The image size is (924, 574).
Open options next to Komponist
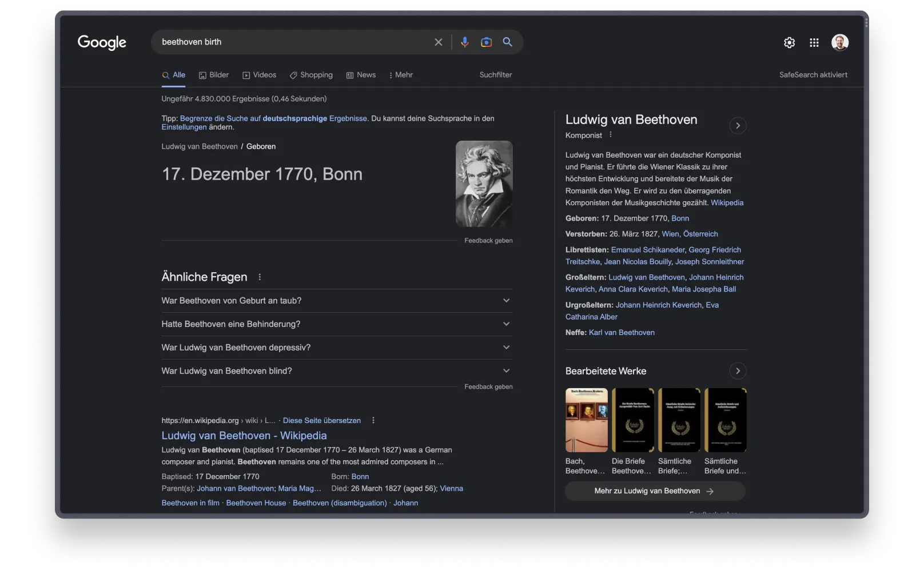click(611, 135)
